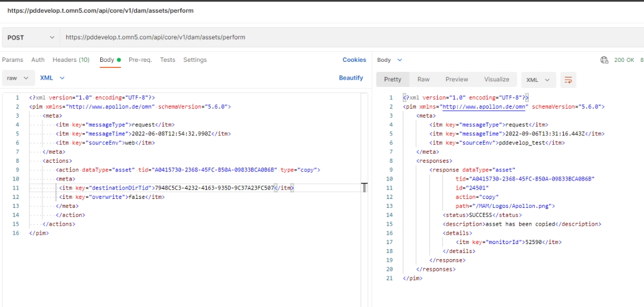Switch to the request Settings tab

195,60
